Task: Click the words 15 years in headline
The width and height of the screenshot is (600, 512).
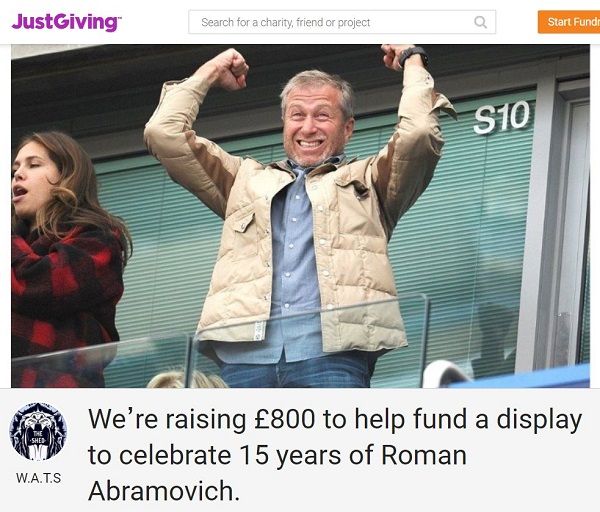Action: pyautogui.click(x=290, y=455)
